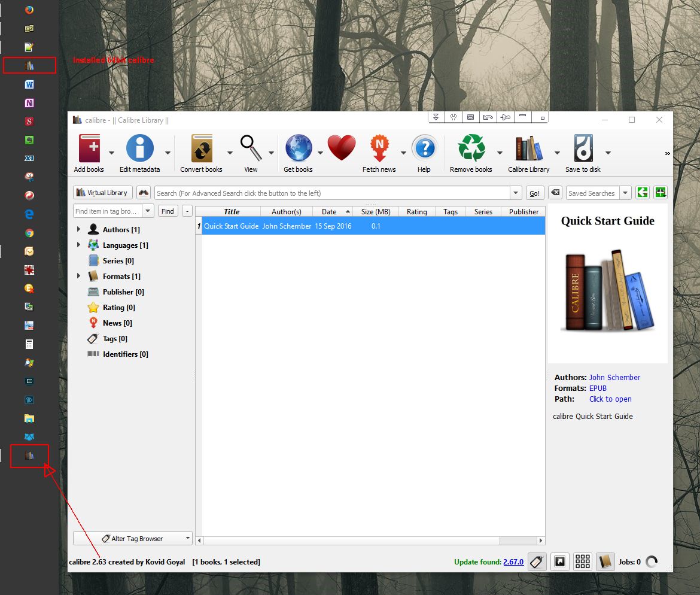Expand the Formats category in tag browser
Image resolution: width=700 pixels, height=595 pixels.
[x=78, y=276]
